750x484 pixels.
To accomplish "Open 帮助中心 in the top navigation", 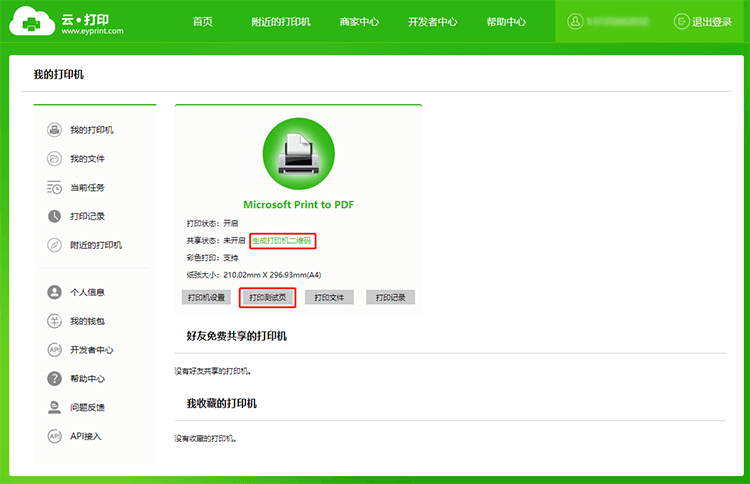I will tap(506, 22).
